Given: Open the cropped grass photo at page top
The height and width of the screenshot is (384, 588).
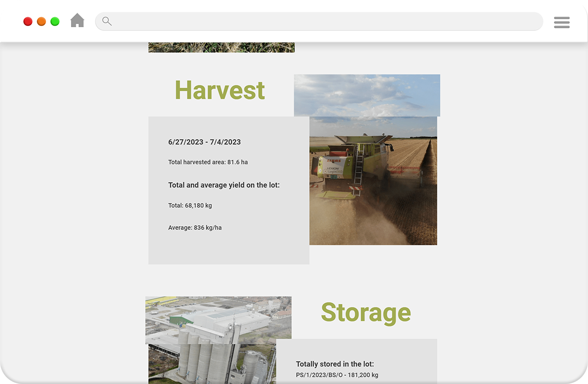Looking at the screenshot, I should (221, 47).
